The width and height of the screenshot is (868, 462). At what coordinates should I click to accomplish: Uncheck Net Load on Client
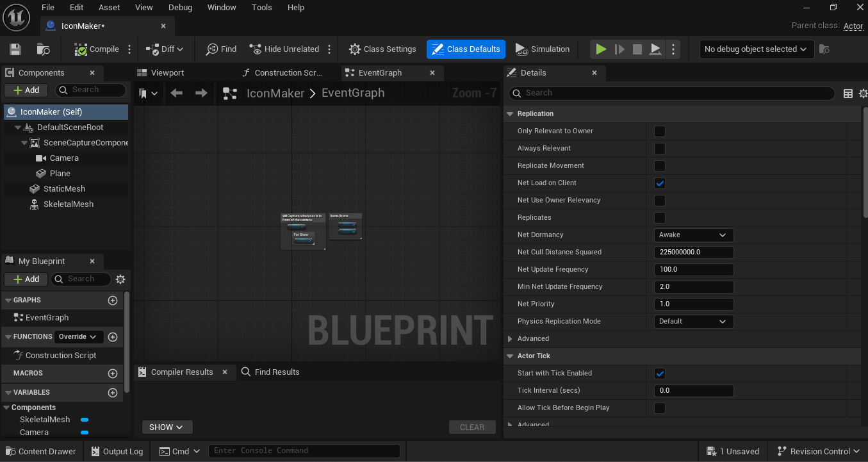(660, 183)
